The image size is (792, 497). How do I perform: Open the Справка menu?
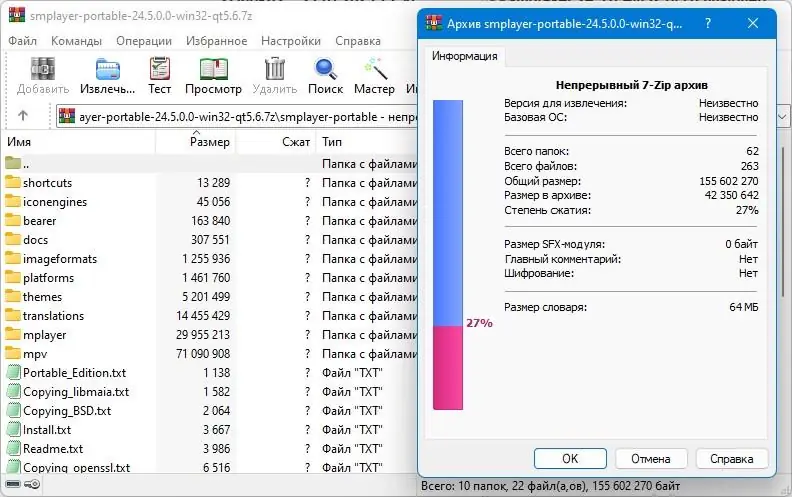(x=358, y=41)
